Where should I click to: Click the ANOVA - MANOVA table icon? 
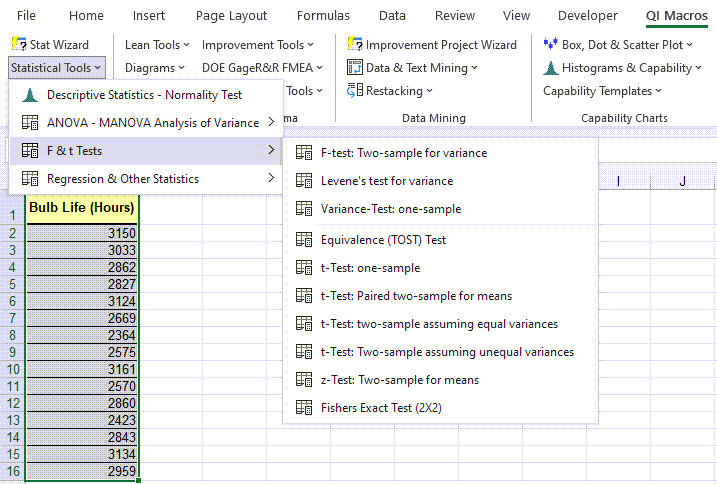(30, 123)
